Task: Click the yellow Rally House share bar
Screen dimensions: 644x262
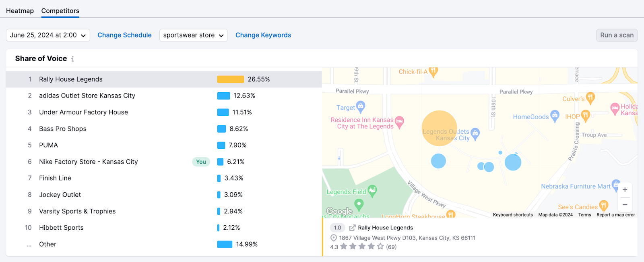Action: pos(230,79)
